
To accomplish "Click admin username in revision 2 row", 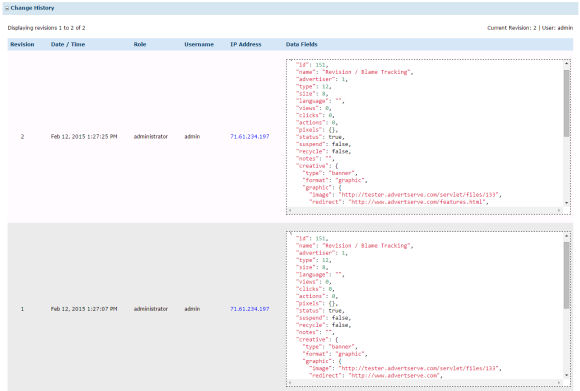I will (192, 136).
